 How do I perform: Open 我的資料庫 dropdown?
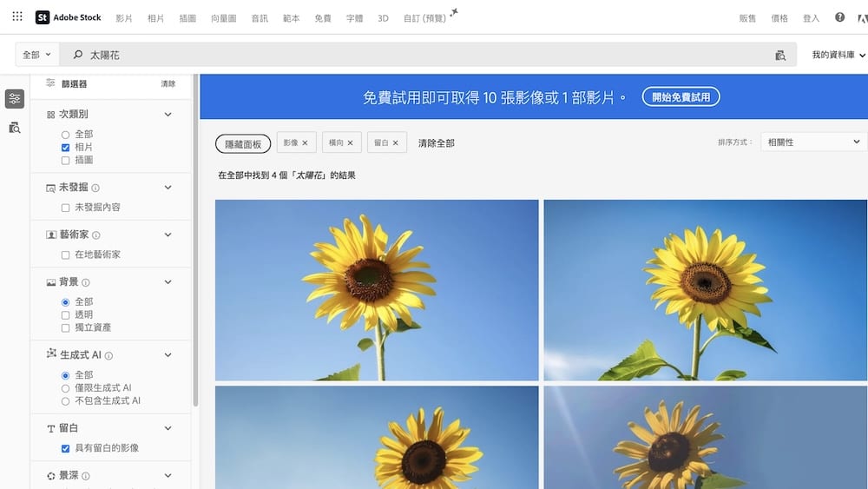pos(838,55)
